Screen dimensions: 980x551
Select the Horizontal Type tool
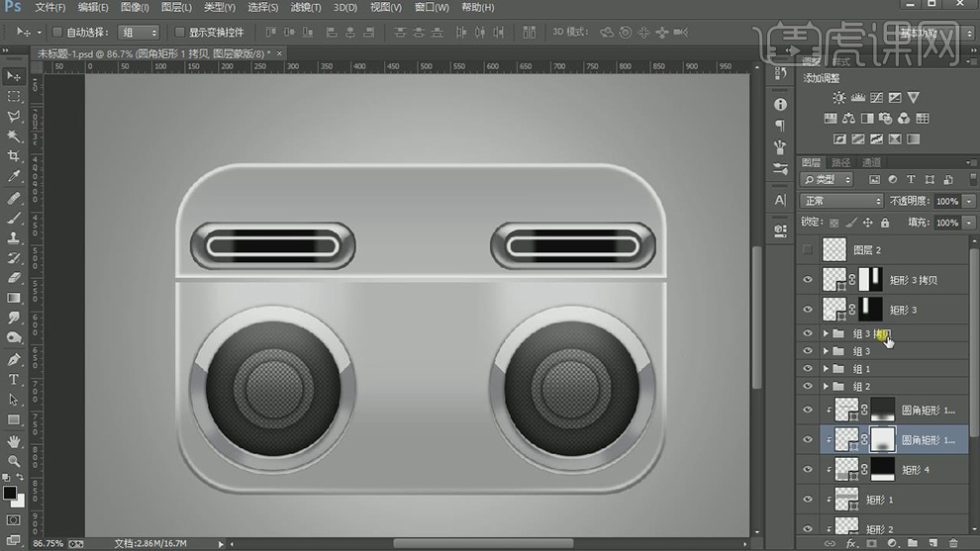click(14, 380)
